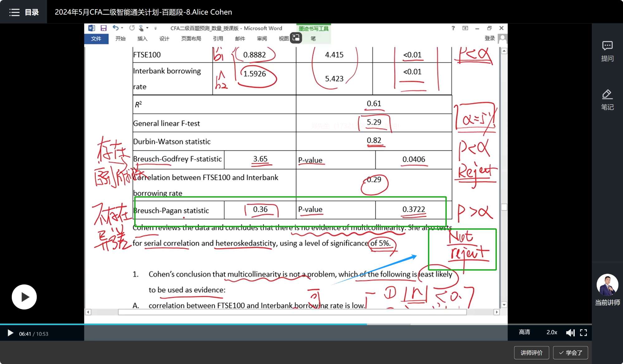Select the 审阅 ribbon tab
The height and width of the screenshot is (364, 623).
262,39
